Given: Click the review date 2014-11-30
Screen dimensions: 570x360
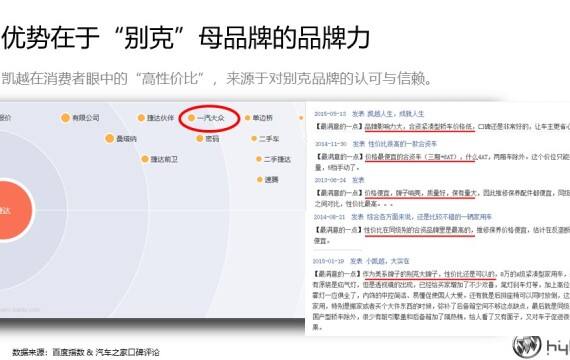Looking at the screenshot, I should point(330,144).
